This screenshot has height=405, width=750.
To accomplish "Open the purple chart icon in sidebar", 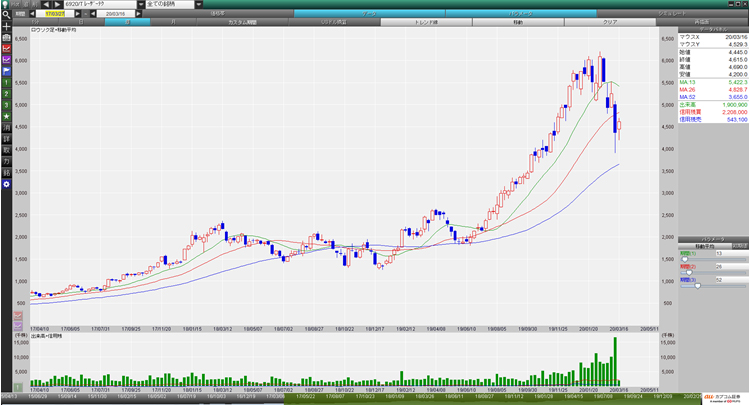I will (x=7, y=59).
